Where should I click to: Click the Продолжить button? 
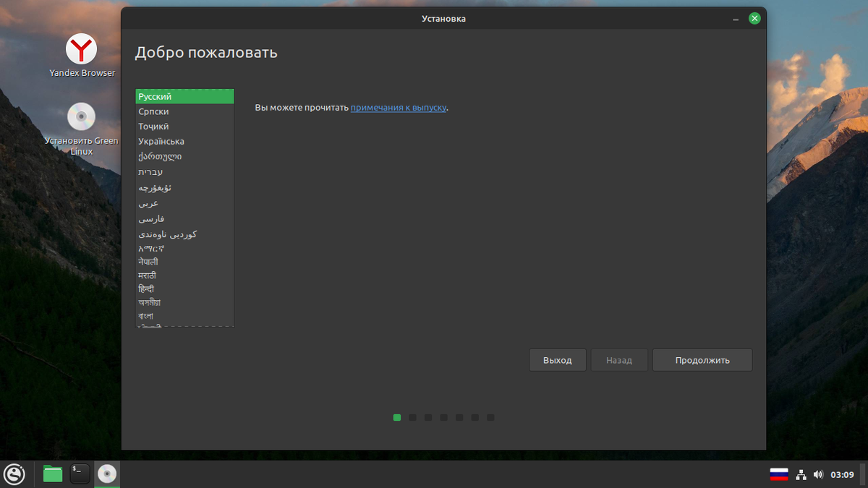tap(702, 360)
